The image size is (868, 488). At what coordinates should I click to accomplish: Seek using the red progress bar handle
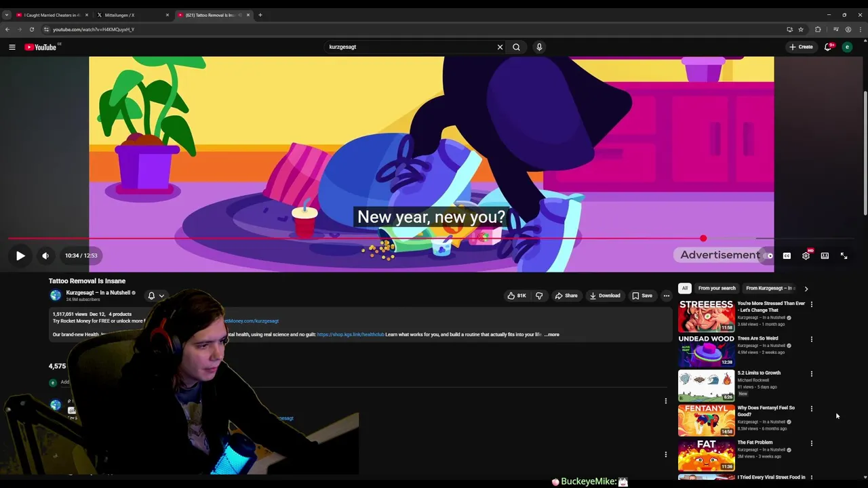tap(703, 239)
